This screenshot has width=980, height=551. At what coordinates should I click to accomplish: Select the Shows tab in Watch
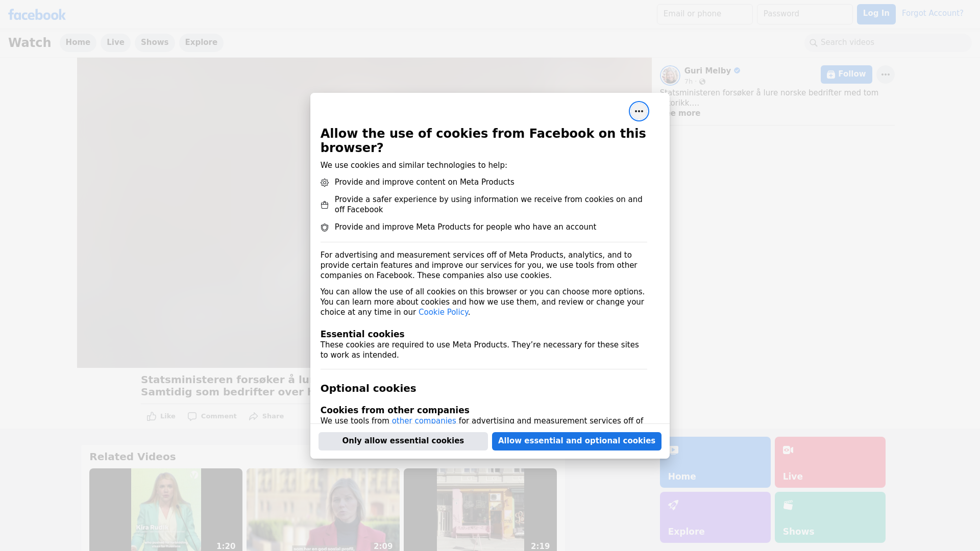tap(155, 42)
